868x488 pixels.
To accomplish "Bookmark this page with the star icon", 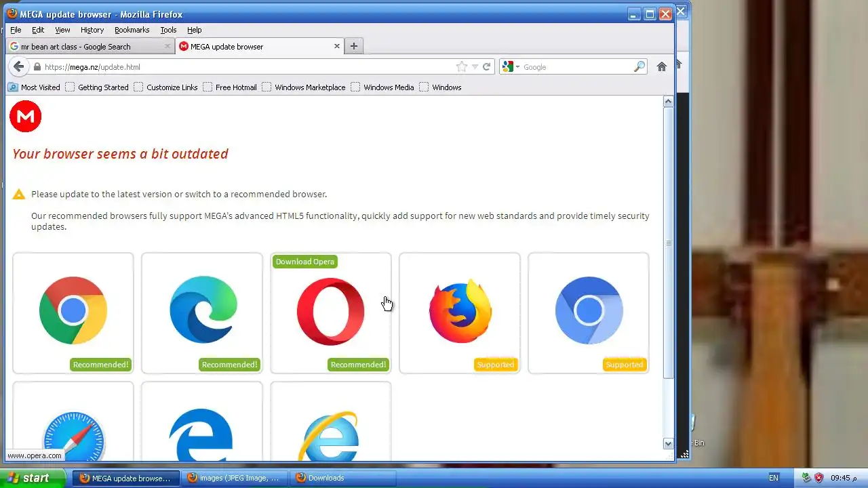I will pyautogui.click(x=462, y=66).
